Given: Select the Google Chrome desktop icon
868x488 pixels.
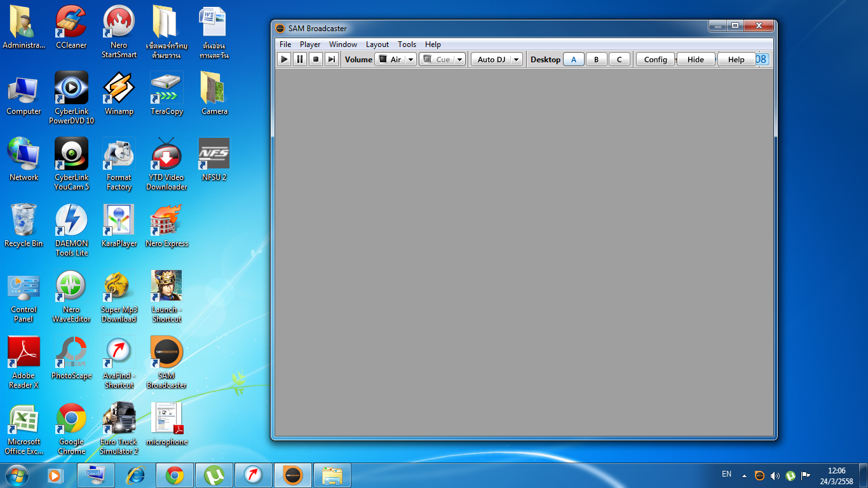Looking at the screenshot, I should tap(71, 428).
